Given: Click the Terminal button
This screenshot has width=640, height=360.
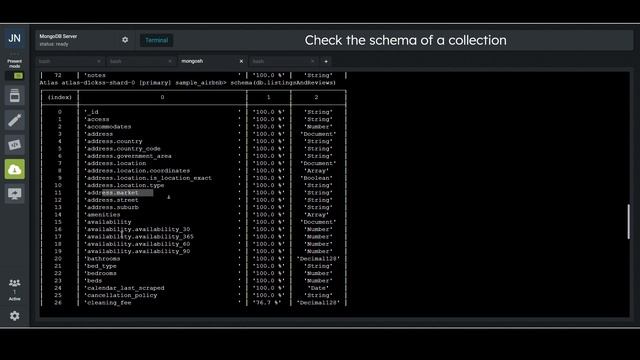Looking at the screenshot, I should point(156,40).
